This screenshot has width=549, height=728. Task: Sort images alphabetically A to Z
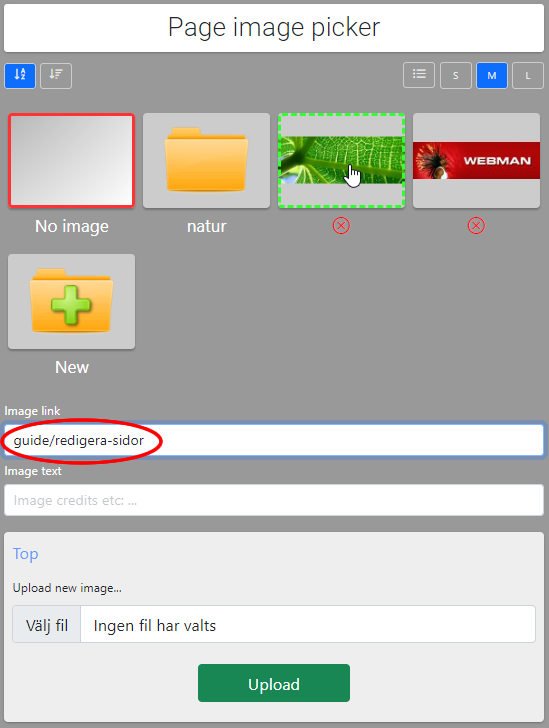coord(20,75)
